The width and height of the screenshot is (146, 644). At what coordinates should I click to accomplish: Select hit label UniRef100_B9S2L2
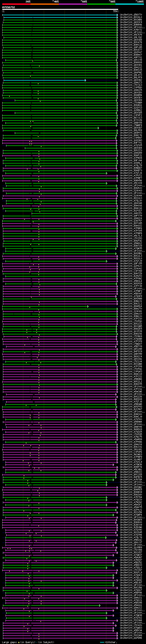pos(131,381)
